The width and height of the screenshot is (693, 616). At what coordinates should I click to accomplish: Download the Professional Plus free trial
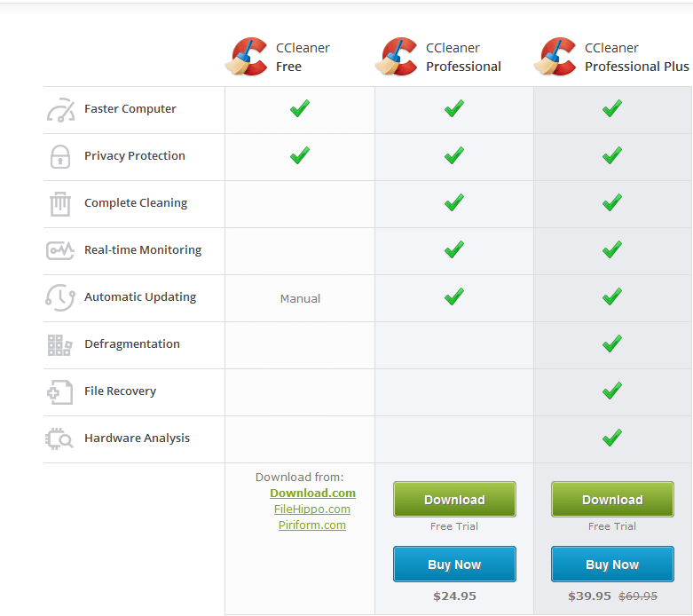click(x=612, y=499)
